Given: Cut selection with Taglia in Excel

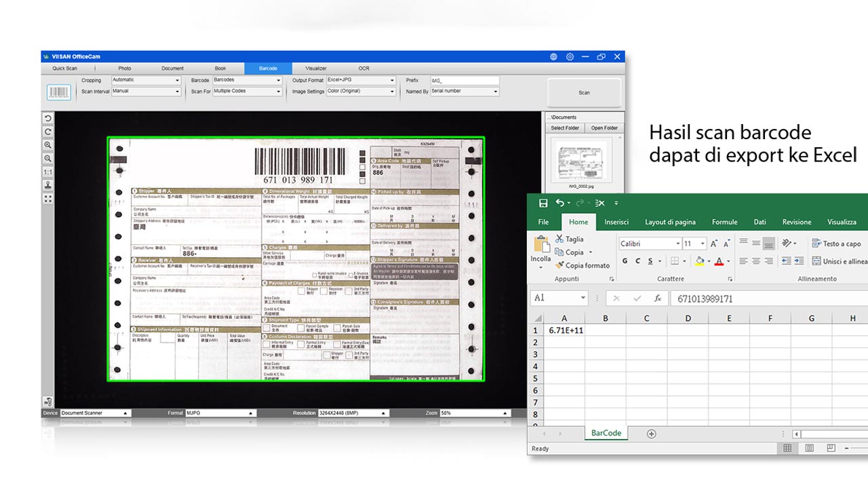Looking at the screenshot, I should click(569, 239).
